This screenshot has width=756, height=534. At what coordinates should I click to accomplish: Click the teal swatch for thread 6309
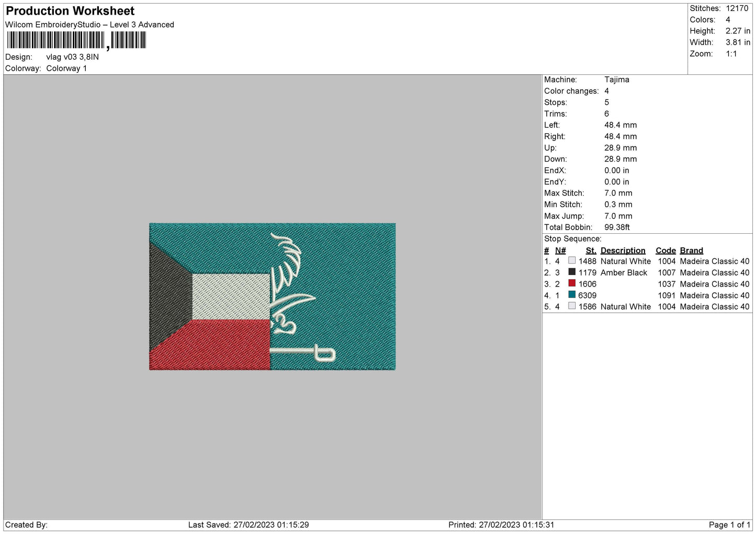pos(572,295)
